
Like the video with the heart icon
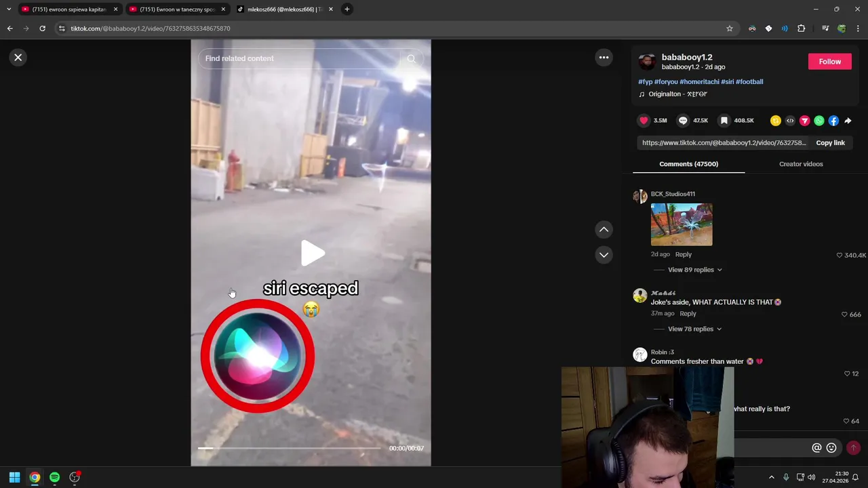tap(644, 121)
